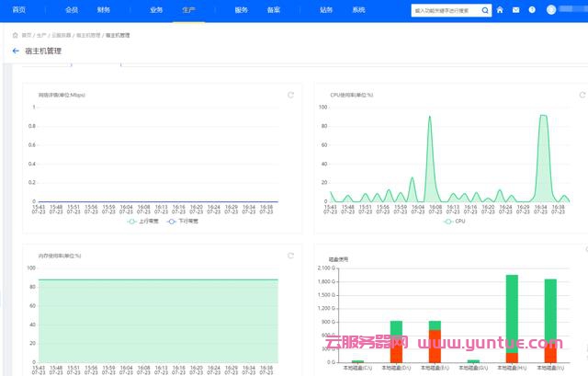588x376 pixels.
Task: Click the user avatar icon
Action: [x=551, y=10]
